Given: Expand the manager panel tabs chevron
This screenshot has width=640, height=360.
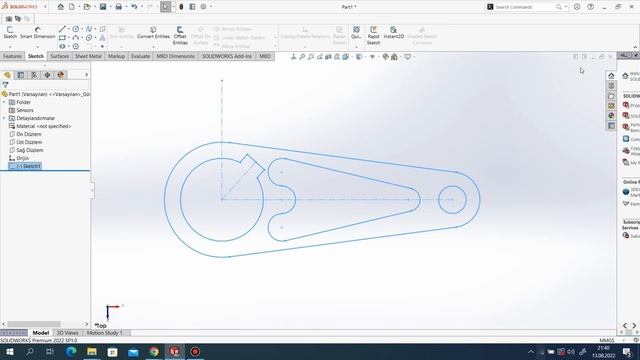Looking at the screenshot, I should [x=86, y=75].
